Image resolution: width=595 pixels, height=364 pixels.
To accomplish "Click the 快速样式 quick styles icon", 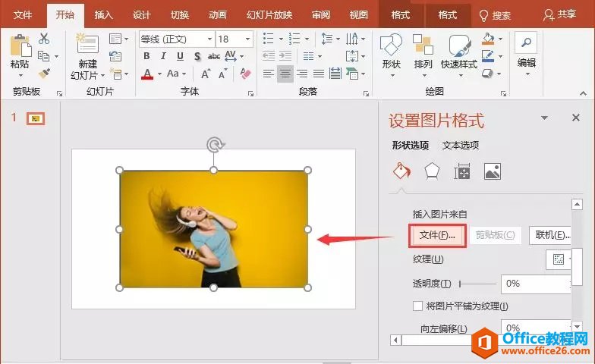I will pyautogui.click(x=459, y=52).
